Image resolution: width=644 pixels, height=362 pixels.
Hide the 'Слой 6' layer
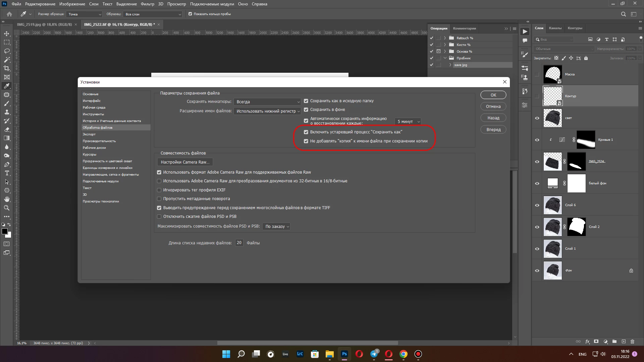pos(537,205)
